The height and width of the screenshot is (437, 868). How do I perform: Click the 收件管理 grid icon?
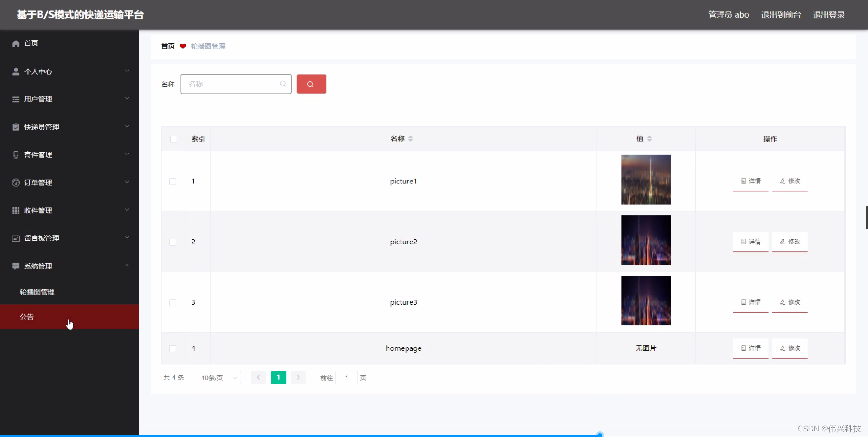(15, 210)
